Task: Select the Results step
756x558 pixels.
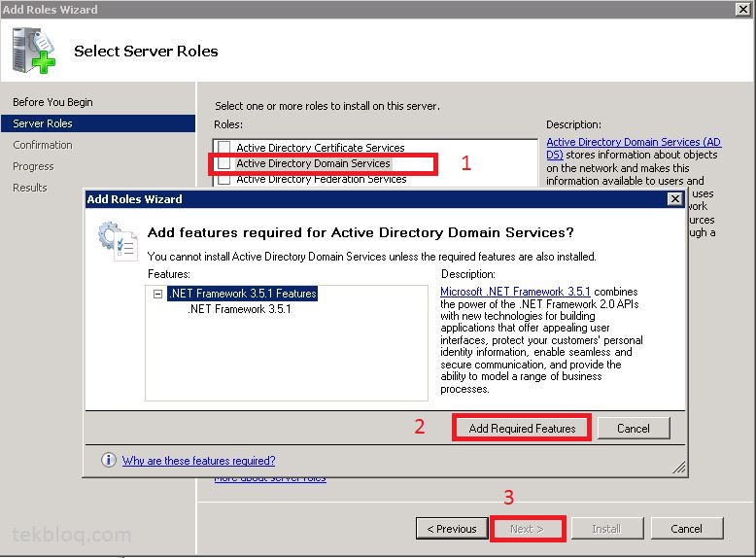Action: [x=30, y=188]
